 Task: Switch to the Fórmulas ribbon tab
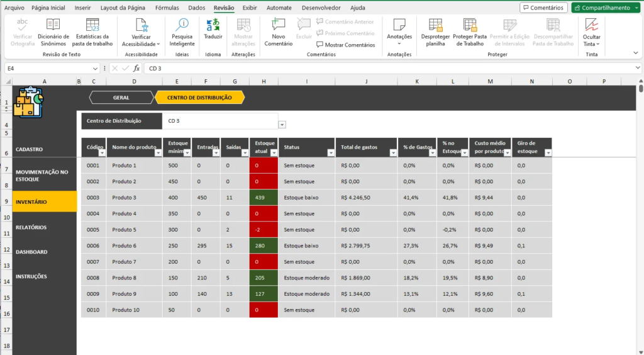tap(167, 8)
